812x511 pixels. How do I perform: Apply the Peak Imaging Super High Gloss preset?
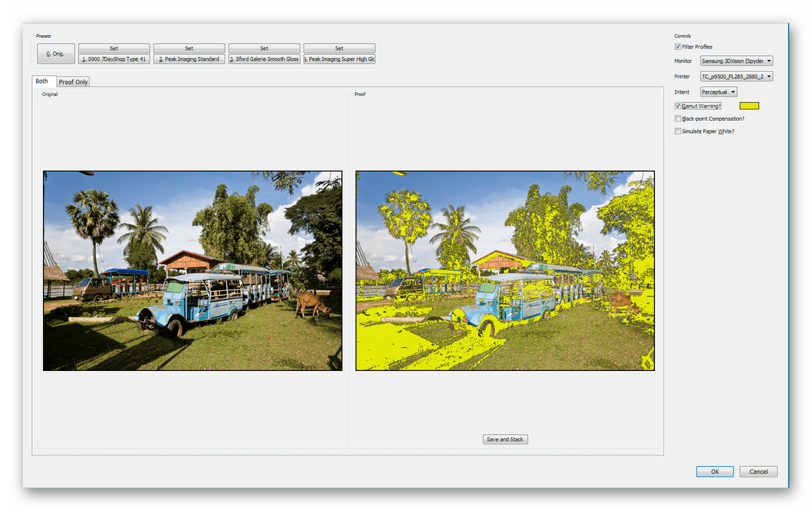339,59
